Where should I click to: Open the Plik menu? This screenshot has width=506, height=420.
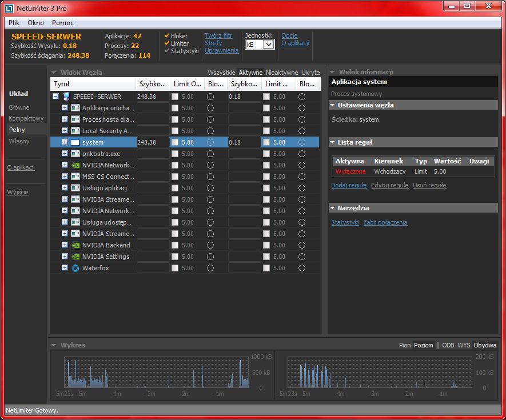click(14, 23)
